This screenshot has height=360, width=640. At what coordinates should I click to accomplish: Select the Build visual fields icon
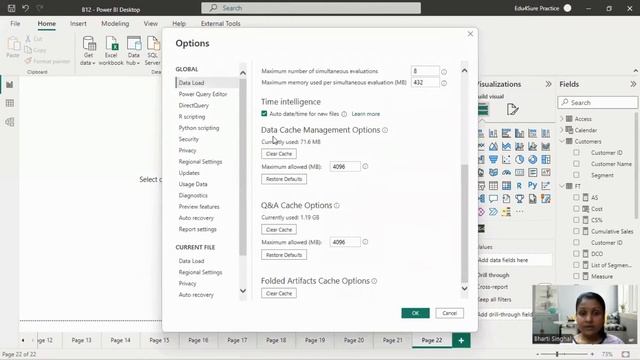(483, 109)
